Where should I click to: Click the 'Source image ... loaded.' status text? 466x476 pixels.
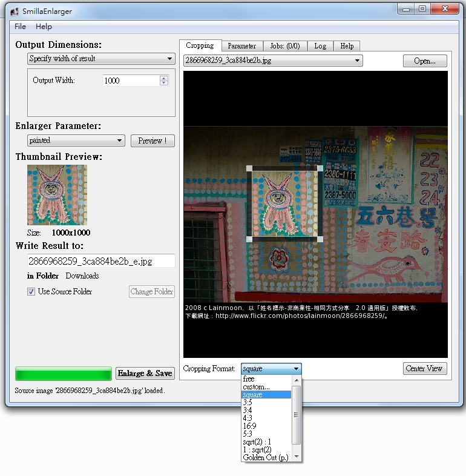[90, 391]
